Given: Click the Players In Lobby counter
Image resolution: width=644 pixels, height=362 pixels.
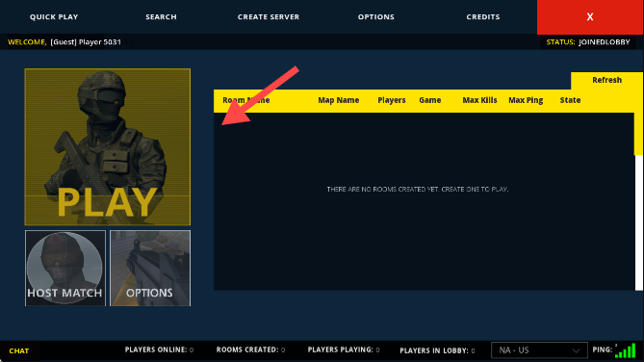Looking at the screenshot, I should [x=437, y=350].
